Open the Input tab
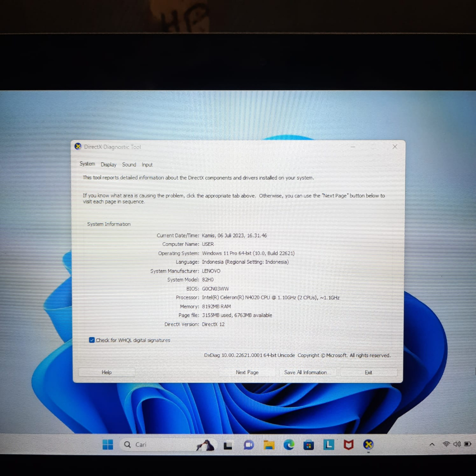This screenshot has width=476, height=476. click(147, 165)
